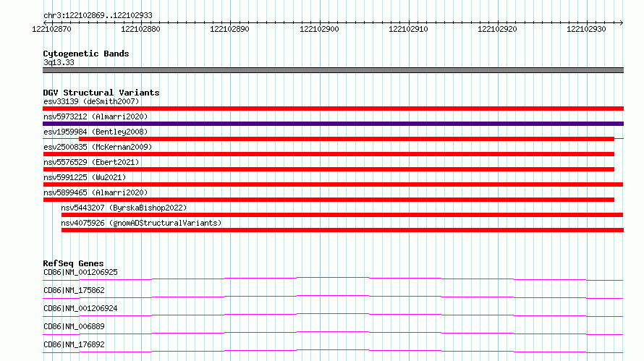Click the chr3:122102869..122102933 region label

98,15
